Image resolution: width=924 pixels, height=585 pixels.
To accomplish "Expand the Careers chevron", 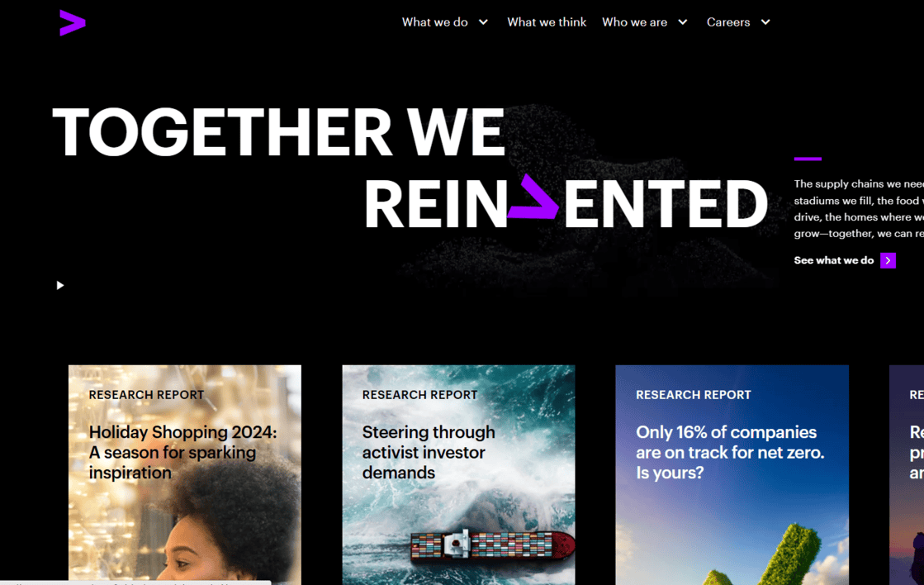I will pyautogui.click(x=765, y=22).
